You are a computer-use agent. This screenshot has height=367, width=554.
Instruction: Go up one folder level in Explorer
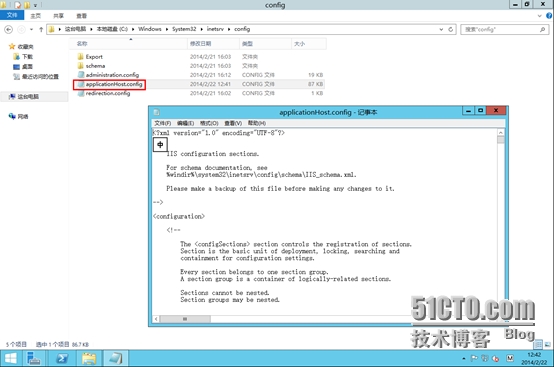[x=41, y=29]
